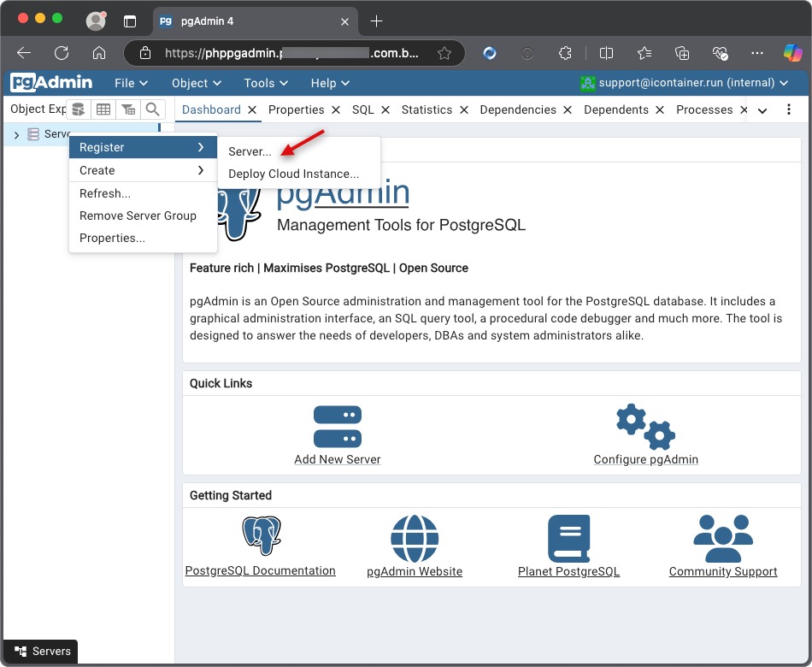The height and width of the screenshot is (667, 812).
Task: Open the support@icontainer.run user menu
Action: pos(685,83)
